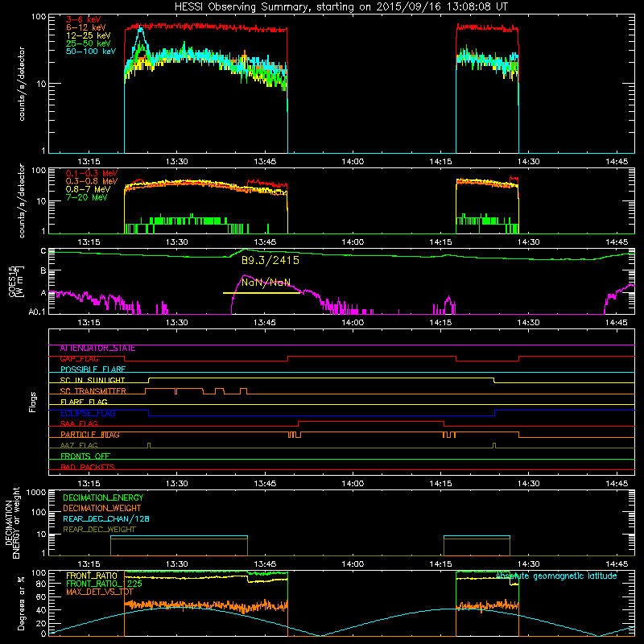Click the 13:45 tick label under the decimation panel

265,564
